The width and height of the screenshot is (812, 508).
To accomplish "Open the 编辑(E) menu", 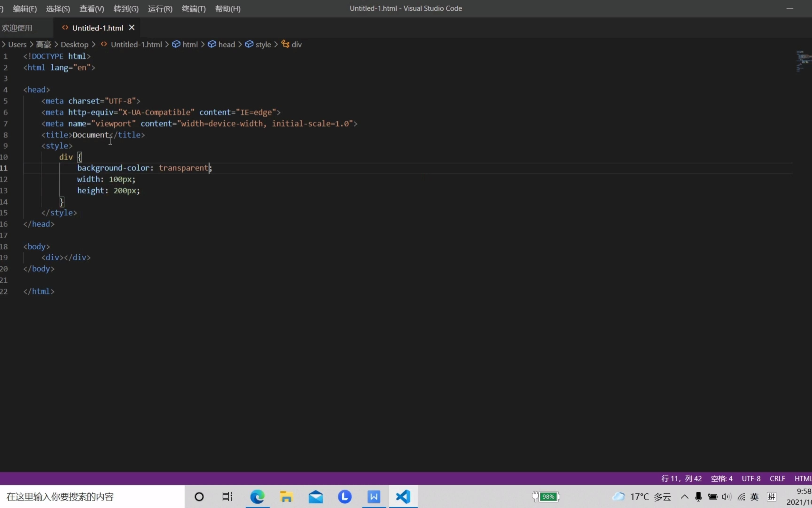I will pos(25,9).
